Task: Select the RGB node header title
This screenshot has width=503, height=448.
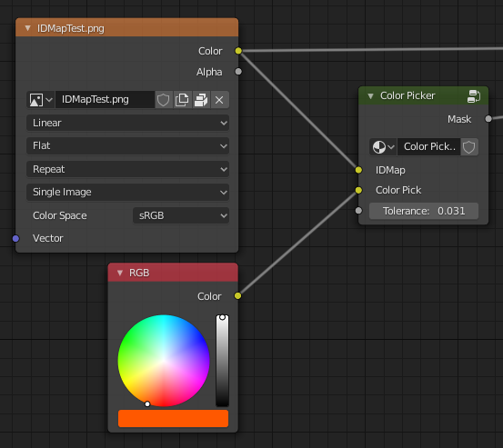Action: pyautogui.click(x=139, y=273)
